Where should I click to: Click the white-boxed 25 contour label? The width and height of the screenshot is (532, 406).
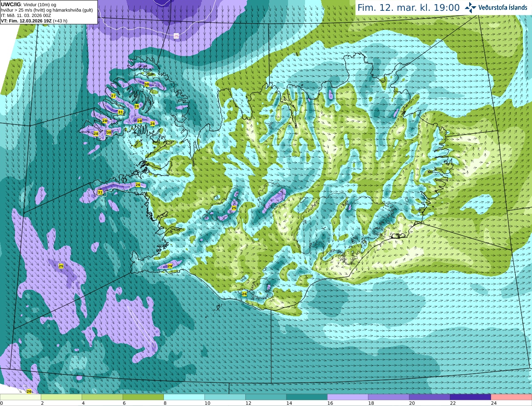tap(176, 36)
